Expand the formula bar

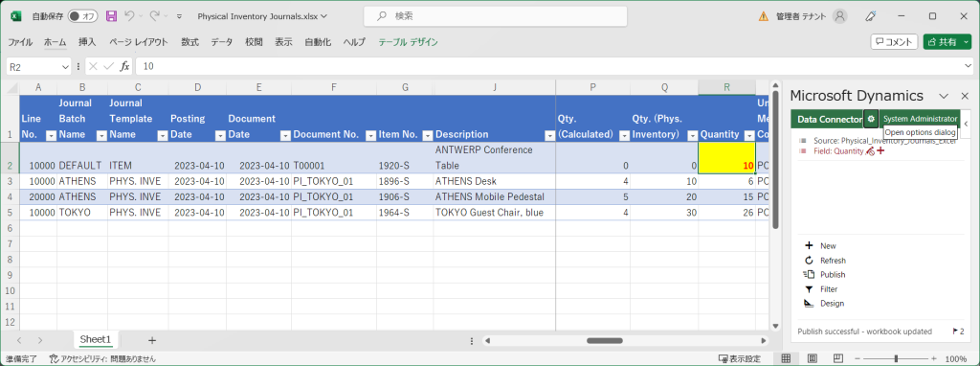tap(969, 66)
